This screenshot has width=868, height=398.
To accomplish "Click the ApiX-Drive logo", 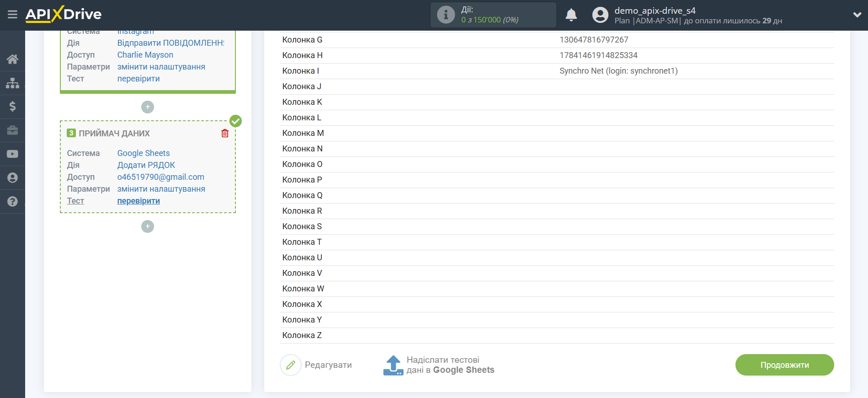I will pyautogui.click(x=64, y=14).
